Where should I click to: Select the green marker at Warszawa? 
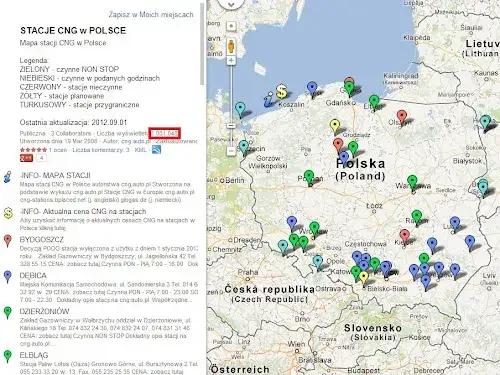[413, 182]
